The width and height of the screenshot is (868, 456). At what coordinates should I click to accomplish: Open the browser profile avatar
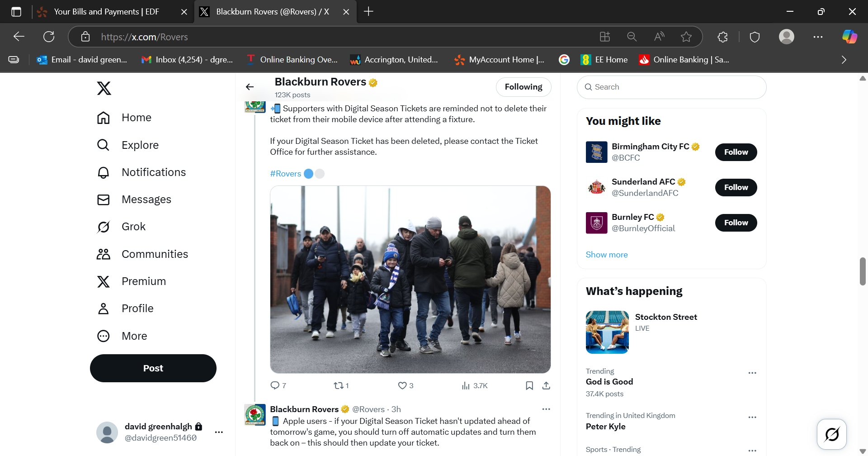click(787, 37)
